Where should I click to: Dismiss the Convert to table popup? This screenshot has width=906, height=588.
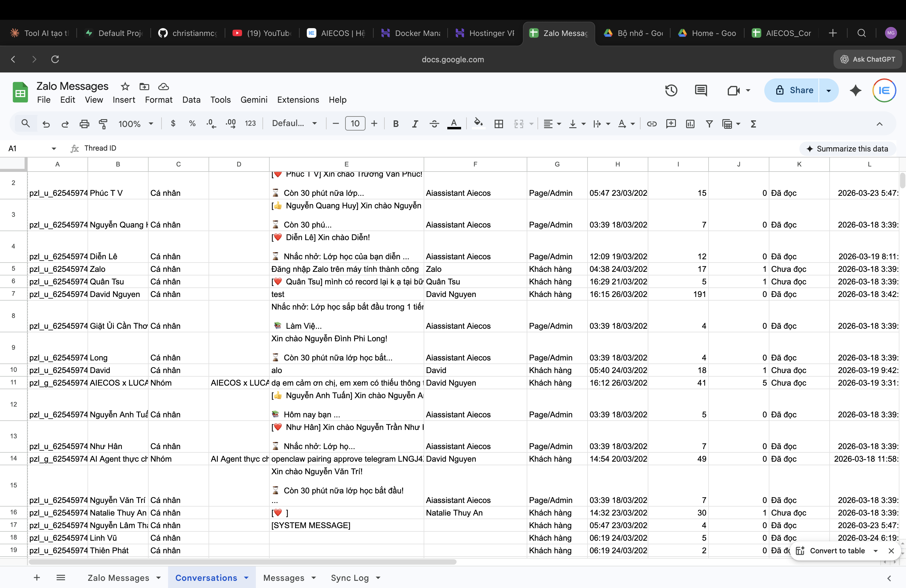[891, 551]
